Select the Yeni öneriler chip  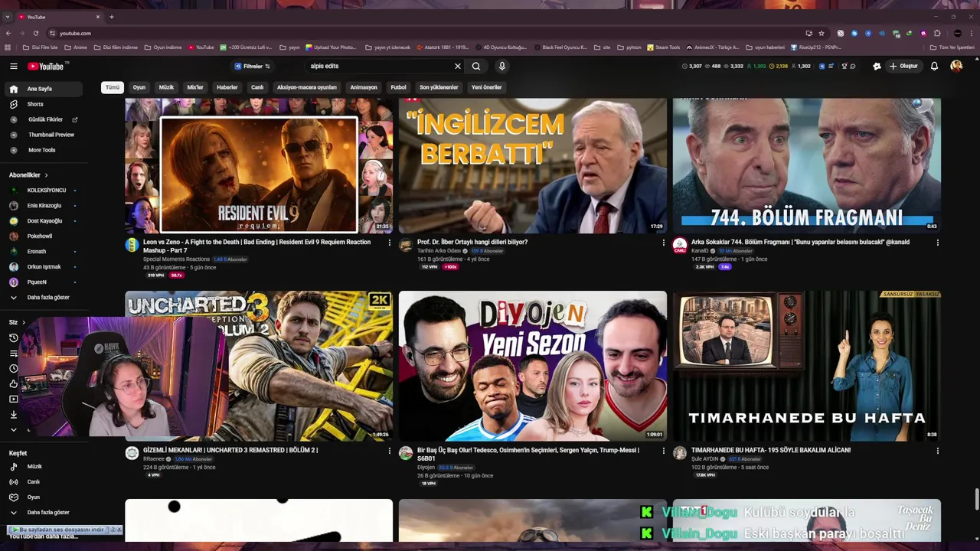click(486, 87)
